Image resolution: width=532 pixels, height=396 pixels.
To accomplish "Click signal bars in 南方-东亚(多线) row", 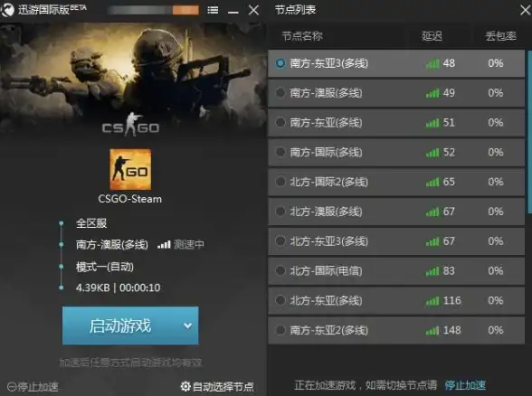I will pyautogui.click(x=432, y=123).
